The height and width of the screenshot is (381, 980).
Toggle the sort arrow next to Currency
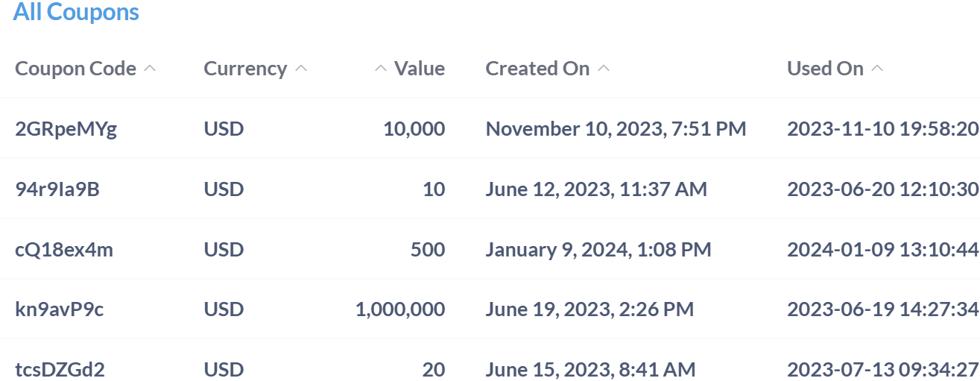[x=301, y=69]
